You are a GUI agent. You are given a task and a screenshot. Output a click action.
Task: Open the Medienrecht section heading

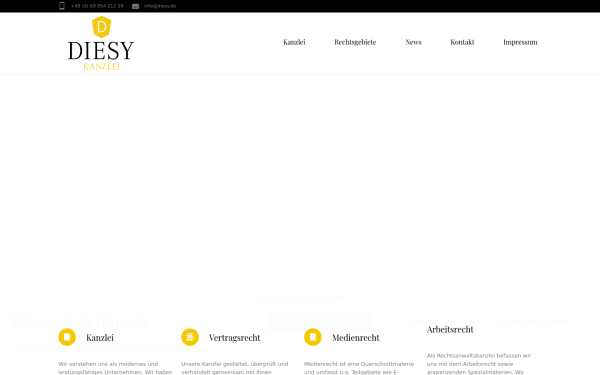(x=356, y=338)
